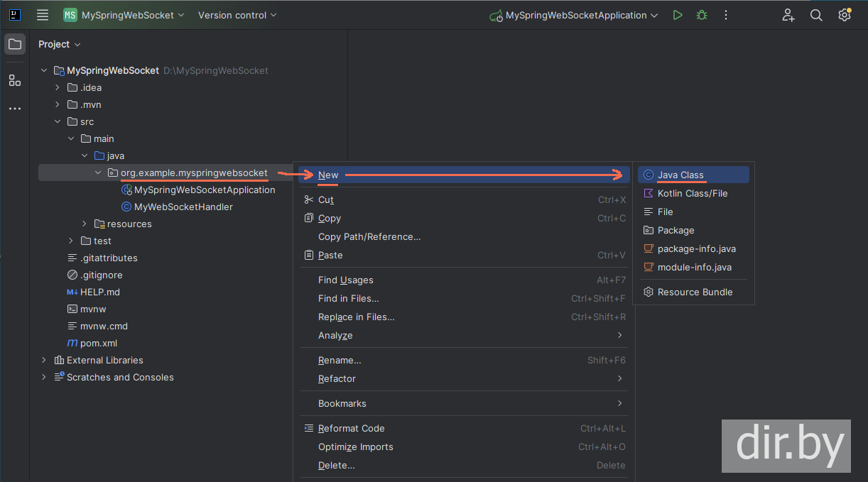Screen dimensions: 868x482
Task: Collapse the java folder chevron
Action: [85, 155]
